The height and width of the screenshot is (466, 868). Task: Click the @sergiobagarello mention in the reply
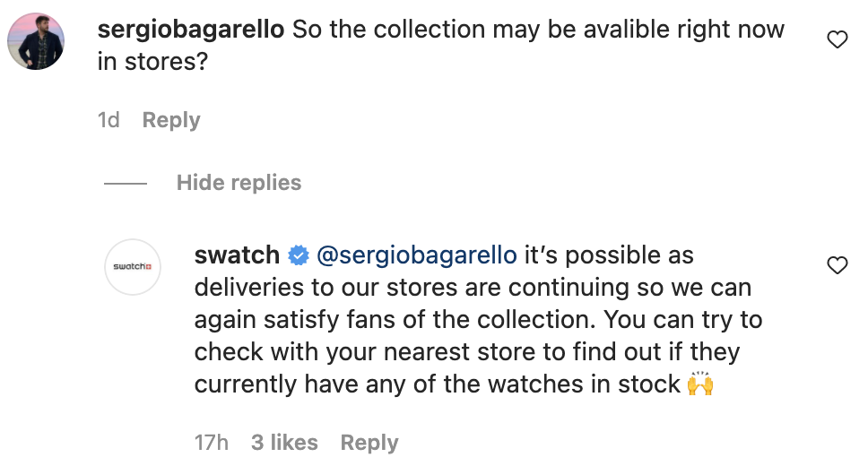point(417,255)
